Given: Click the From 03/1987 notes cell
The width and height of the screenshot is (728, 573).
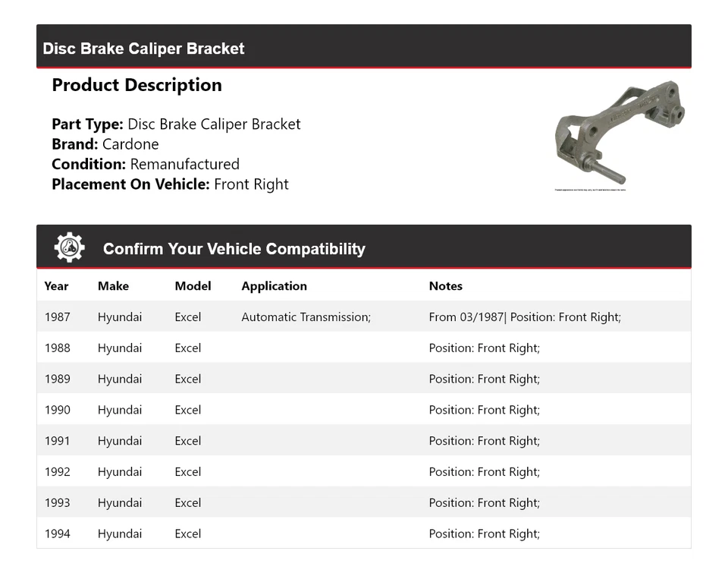Looking at the screenshot, I should pos(524,317).
